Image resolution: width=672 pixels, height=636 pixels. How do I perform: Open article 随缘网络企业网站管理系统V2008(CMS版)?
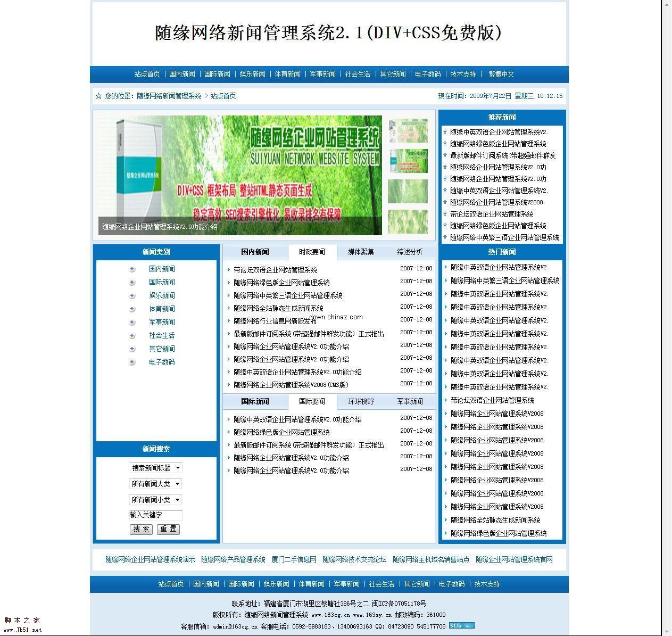pyautogui.click(x=291, y=385)
